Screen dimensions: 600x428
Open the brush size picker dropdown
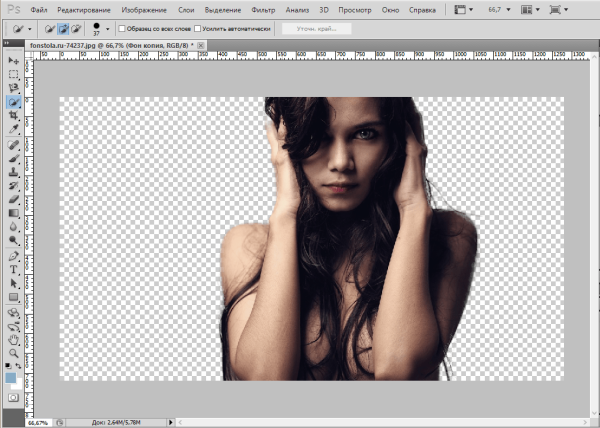107,29
